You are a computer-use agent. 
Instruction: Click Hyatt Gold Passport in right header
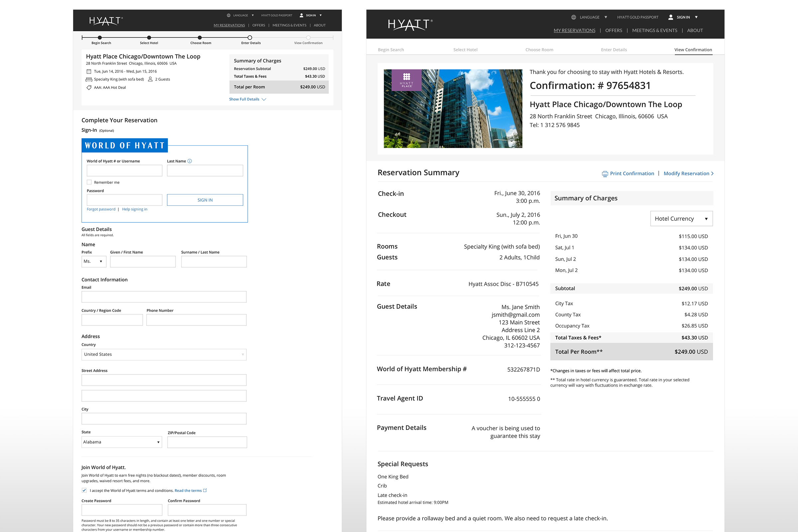point(637,17)
